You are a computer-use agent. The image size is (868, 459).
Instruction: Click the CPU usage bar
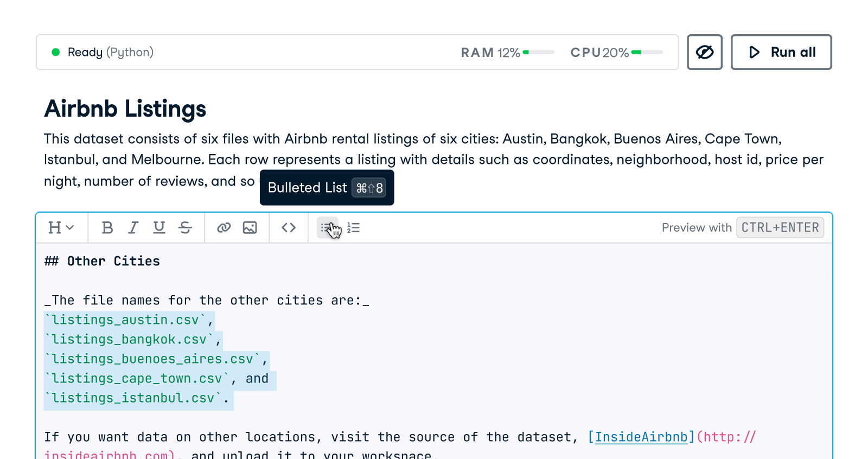[x=647, y=52]
